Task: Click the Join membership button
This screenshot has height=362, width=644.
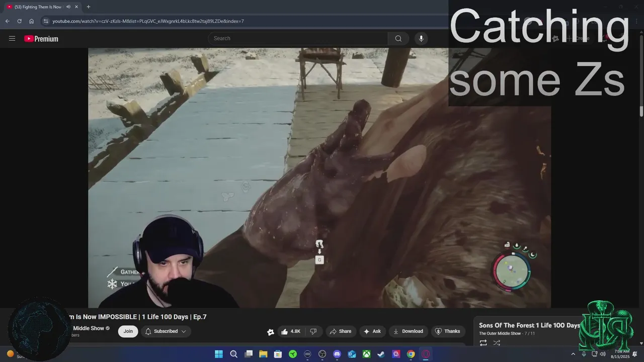Action: [x=128, y=331]
